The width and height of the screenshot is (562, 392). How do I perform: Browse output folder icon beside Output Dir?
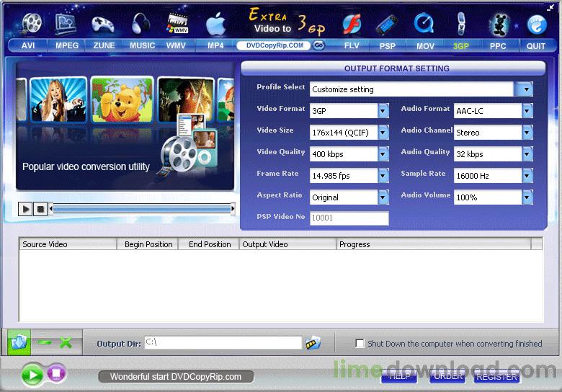tap(313, 343)
